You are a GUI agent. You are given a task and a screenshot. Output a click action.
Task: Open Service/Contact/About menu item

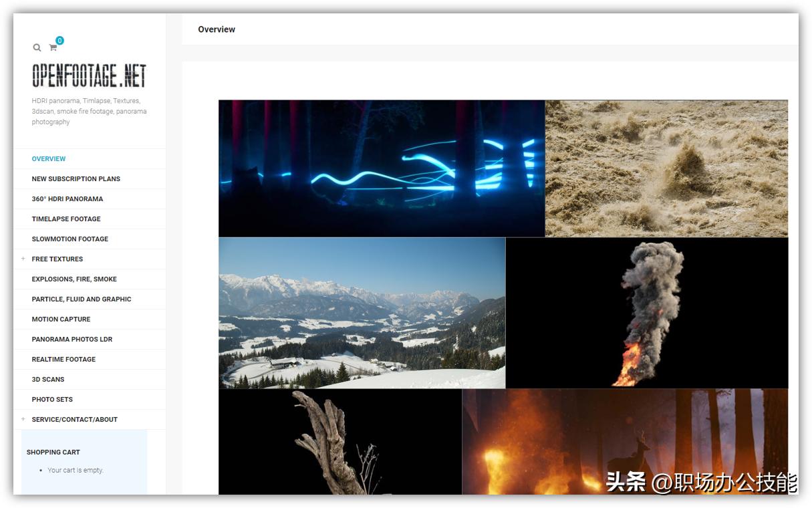[x=74, y=420]
